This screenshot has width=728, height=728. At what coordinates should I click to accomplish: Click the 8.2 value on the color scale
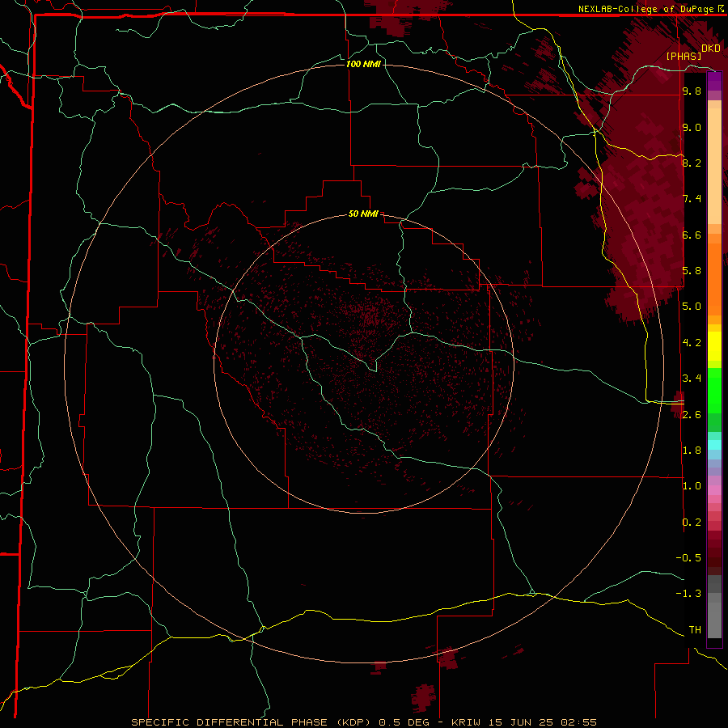point(692,163)
